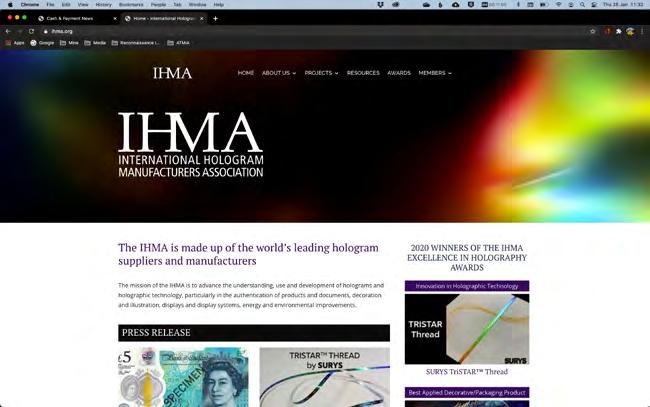Expand the PROJECTS navigation dropdown
The image size is (650, 407).
tap(321, 73)
